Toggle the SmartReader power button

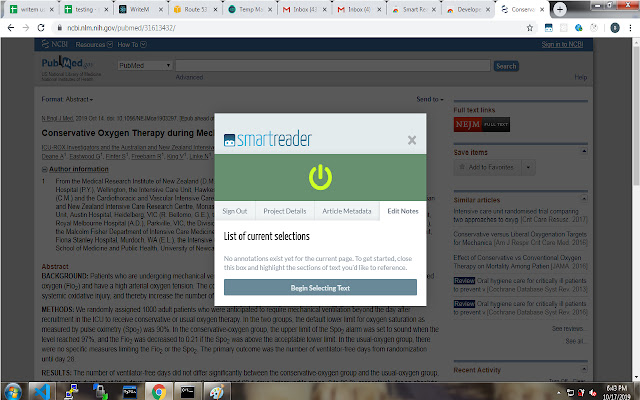pos(320,177)
